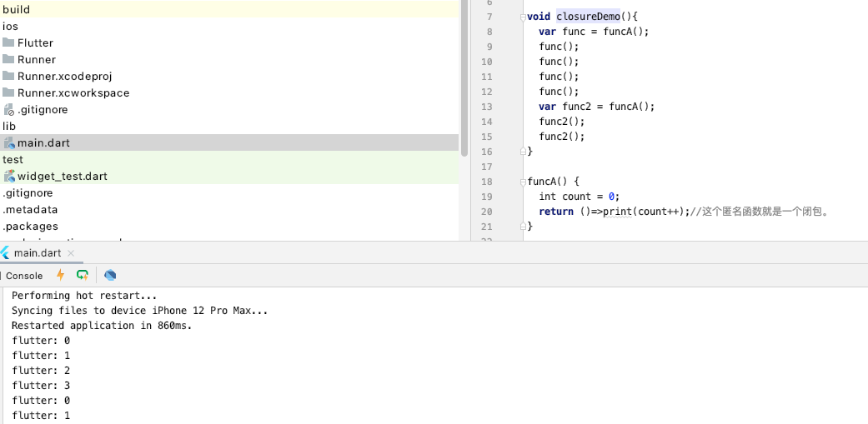Click the Runner.xcodeproj folder icon

pyautogui.click(x=8, y=76)
